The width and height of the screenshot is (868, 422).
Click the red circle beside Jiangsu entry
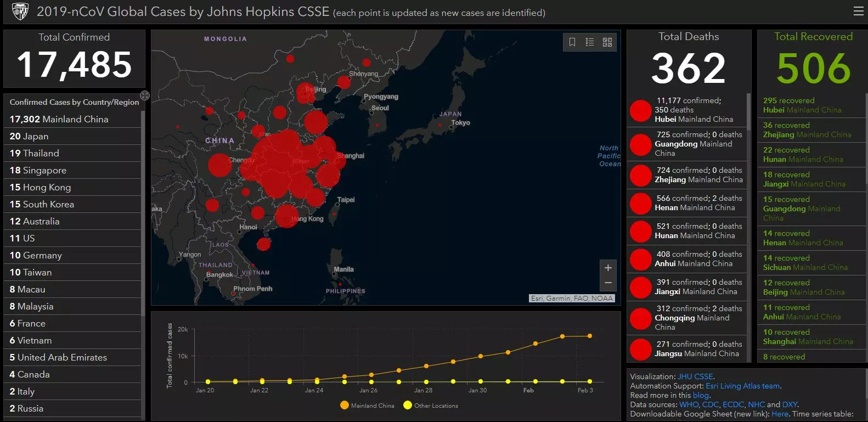640,350
